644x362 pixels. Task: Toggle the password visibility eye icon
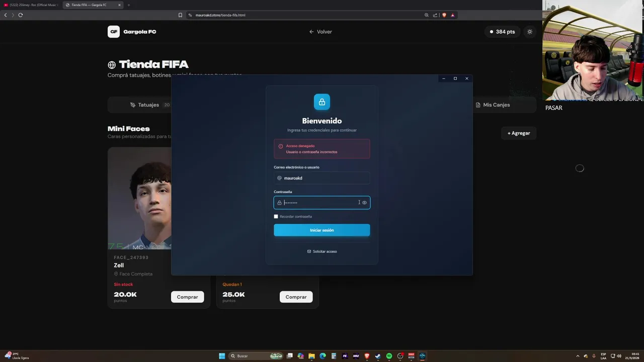coord(364,203)
